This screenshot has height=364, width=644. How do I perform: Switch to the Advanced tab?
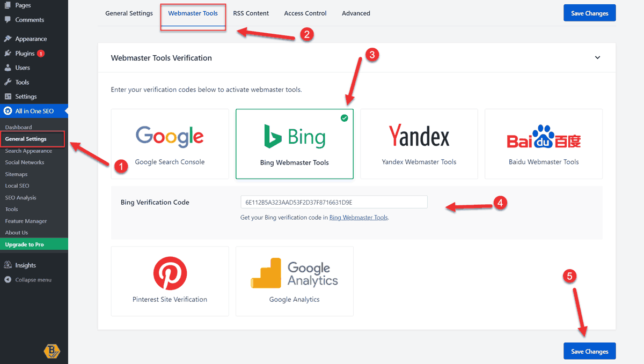point(356,13)
